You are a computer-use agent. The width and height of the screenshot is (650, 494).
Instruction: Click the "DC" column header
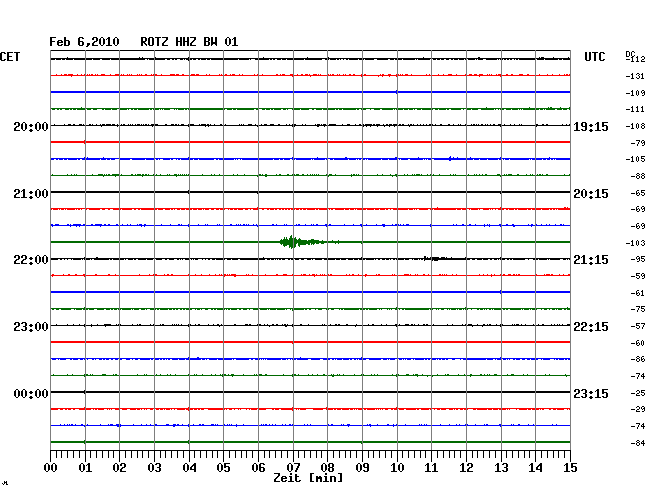(630, 54)
